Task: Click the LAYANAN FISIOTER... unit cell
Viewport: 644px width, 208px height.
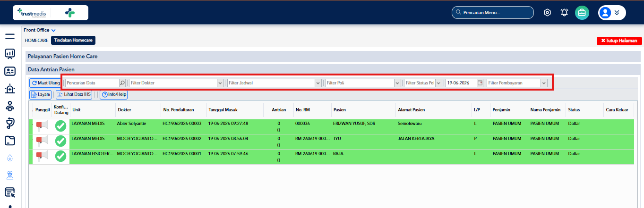Action: pyautogui.click(x=92, y=154)
